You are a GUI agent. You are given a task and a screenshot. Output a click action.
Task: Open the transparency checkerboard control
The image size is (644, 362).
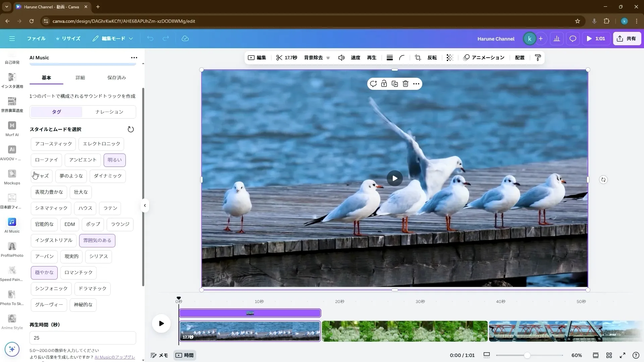pyautogui.click(x=449, y=57)
